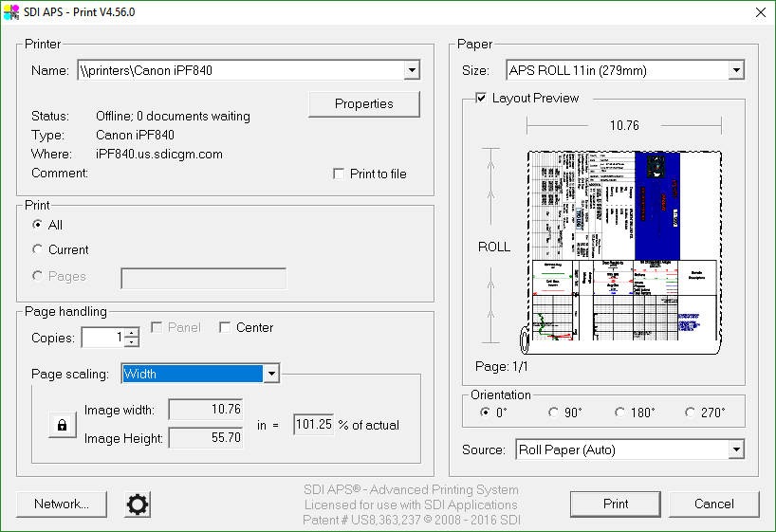Uncheck the Layout Preview checkbox

[481, 98]
